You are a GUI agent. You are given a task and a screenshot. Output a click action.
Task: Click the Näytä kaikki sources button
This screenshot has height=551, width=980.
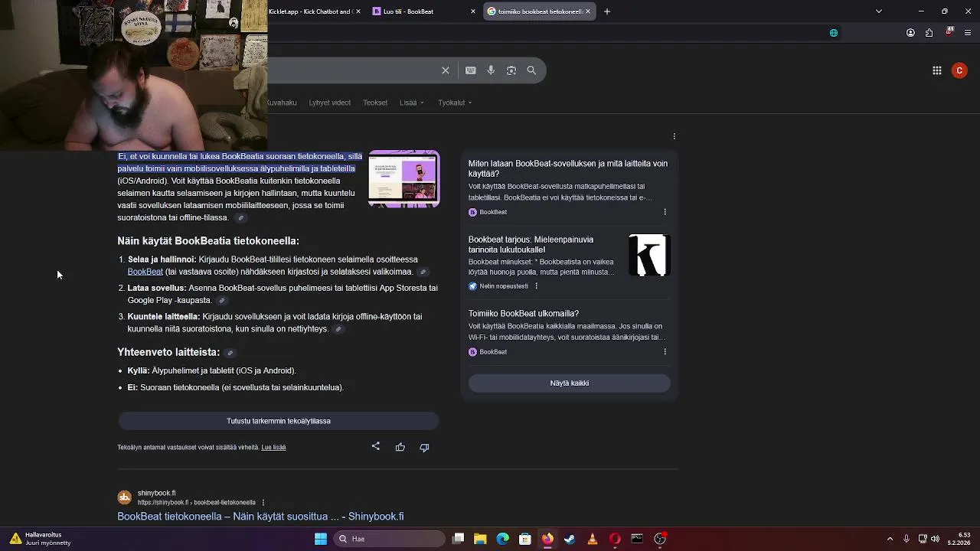coord(570,383)
